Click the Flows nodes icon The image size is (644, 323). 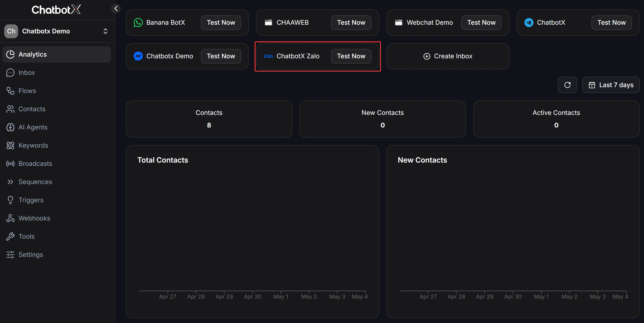(x=10, y=91)
